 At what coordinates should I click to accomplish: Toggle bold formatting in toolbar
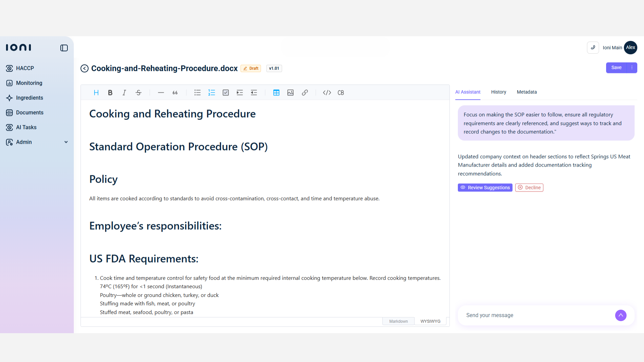click(110, 93)
